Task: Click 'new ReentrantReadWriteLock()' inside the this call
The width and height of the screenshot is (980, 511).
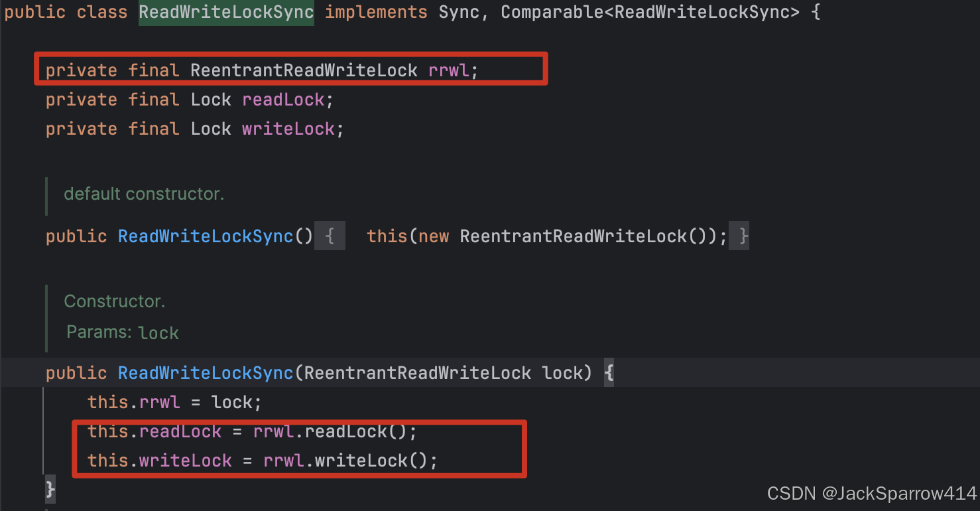Action: point(567,236)
